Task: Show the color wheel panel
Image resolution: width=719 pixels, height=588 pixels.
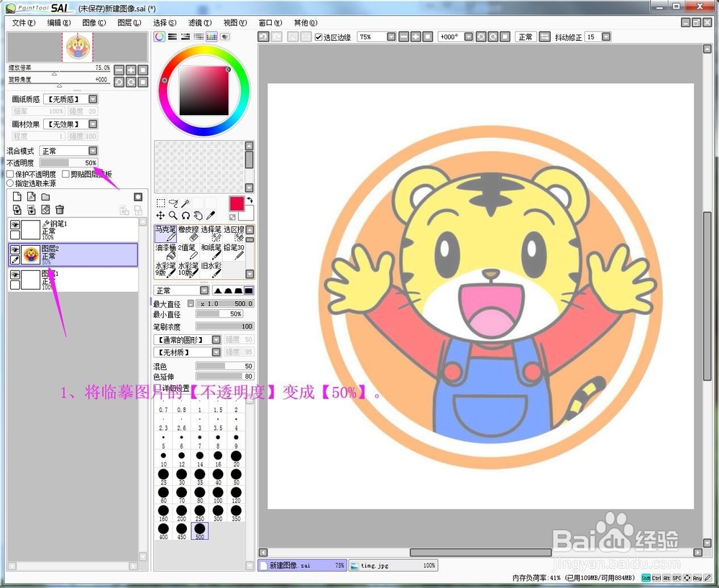Action: 159,37
